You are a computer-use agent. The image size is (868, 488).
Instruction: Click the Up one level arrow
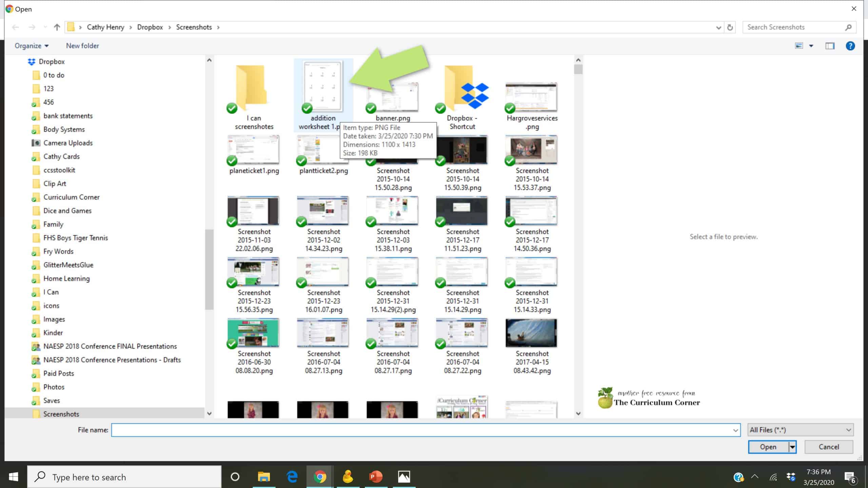point(57,27)
